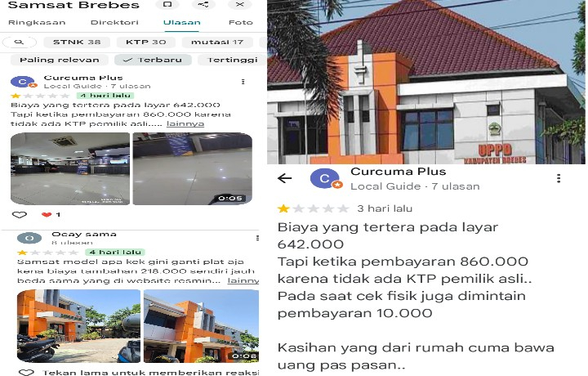
Task: Filter reviews by the STNK 38 keyword chip
Action: tap(77, 42)
